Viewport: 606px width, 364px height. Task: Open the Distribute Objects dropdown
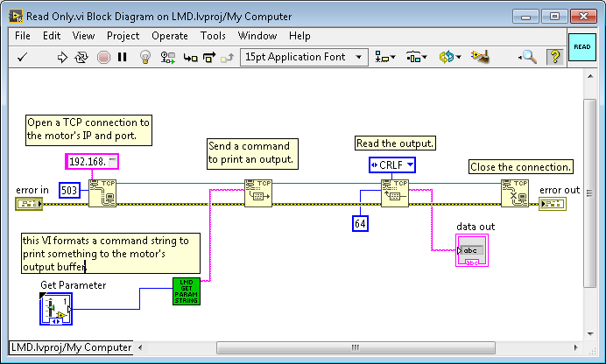(416, 58)
